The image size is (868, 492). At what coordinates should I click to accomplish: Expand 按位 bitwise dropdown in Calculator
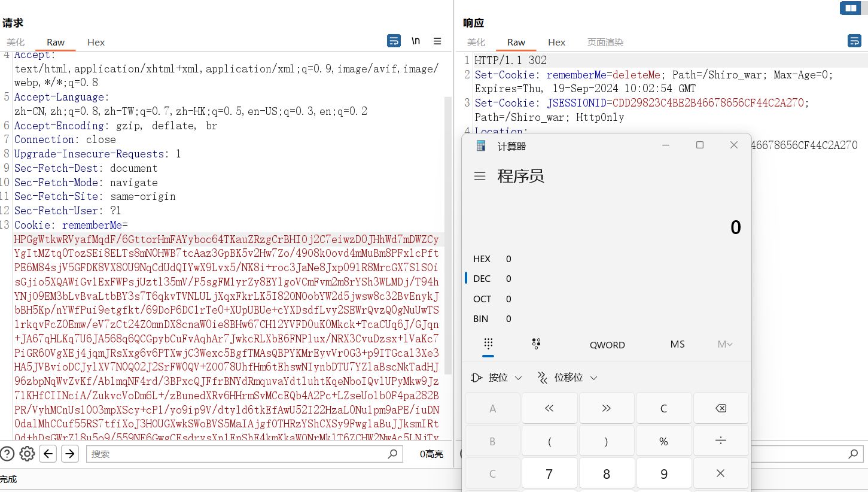(x=497, y=378)
